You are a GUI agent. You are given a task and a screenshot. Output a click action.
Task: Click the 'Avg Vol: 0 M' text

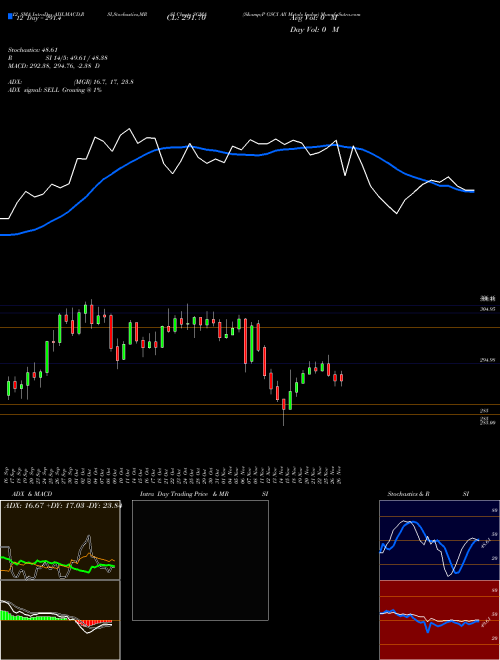point(313,18)
